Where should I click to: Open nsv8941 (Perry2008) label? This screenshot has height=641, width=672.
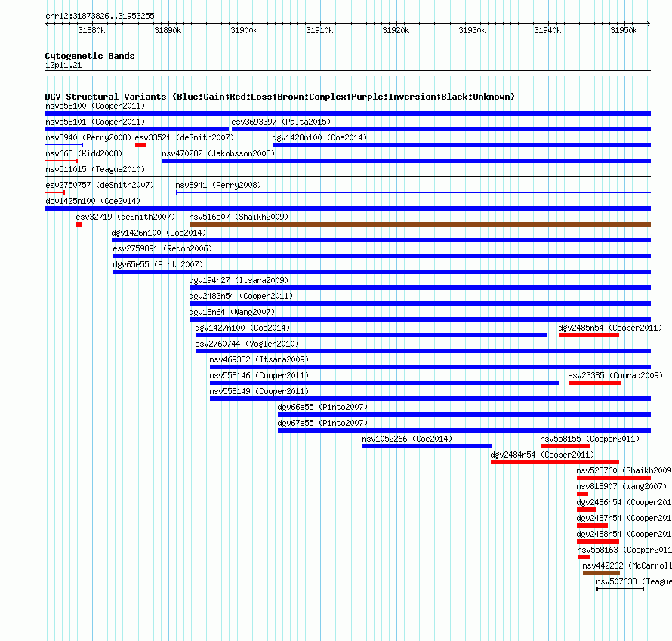218,185
